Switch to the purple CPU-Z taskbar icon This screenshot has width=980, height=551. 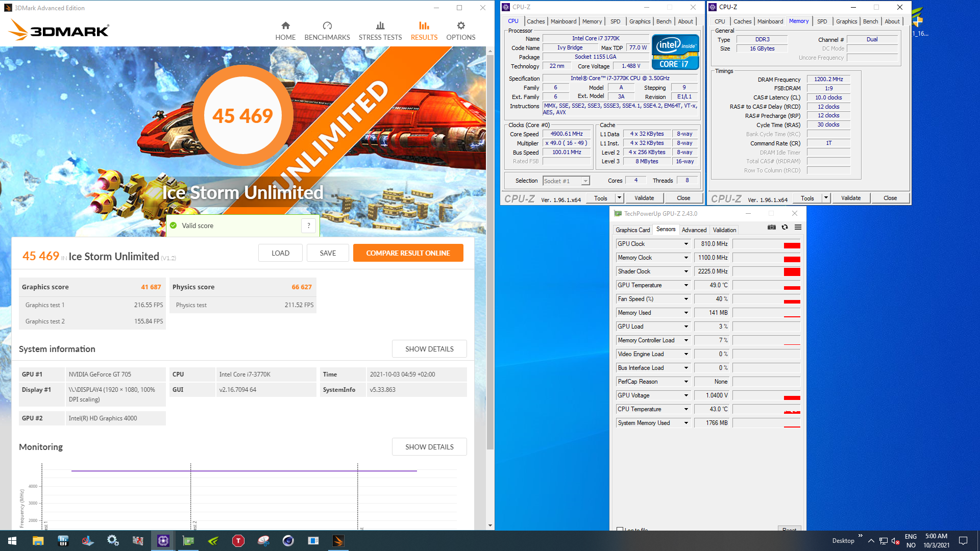coord(163,541)
